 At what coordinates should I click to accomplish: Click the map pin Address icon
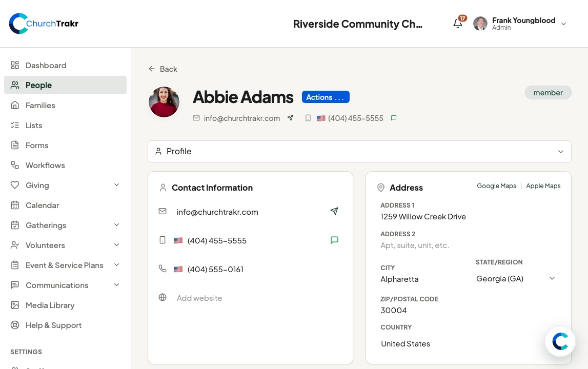click(x=380, y=188)
